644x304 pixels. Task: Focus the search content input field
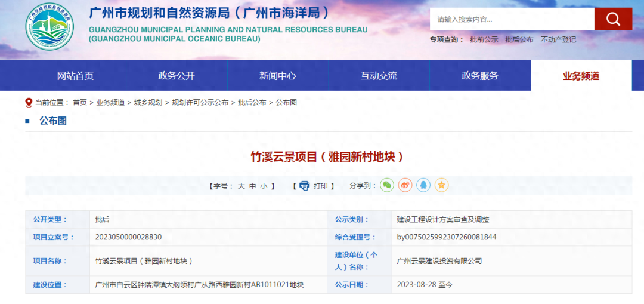pyautogui.click(x=512, y=19)
